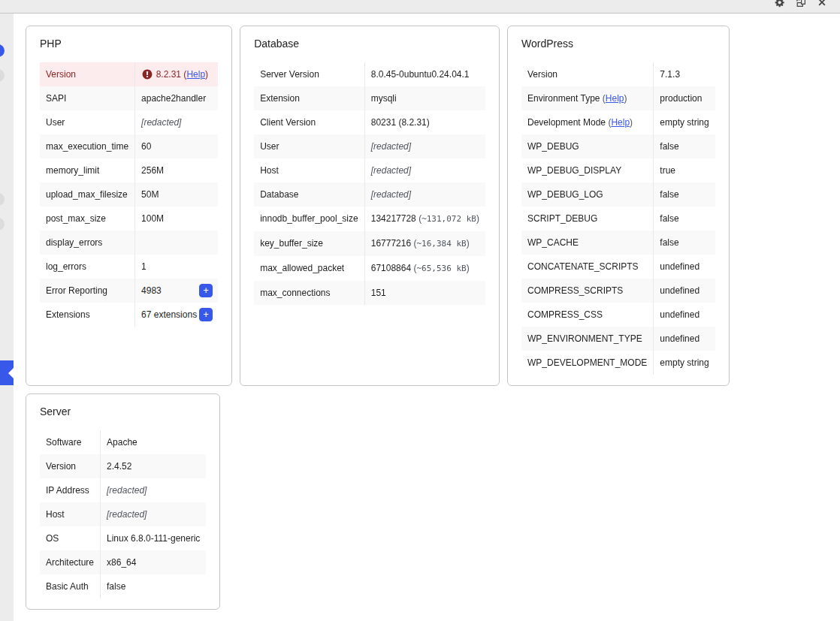This screenshot has height=621, width=840.
Task: Select the PHP panel heading
Action: click(x=50, y=44)
